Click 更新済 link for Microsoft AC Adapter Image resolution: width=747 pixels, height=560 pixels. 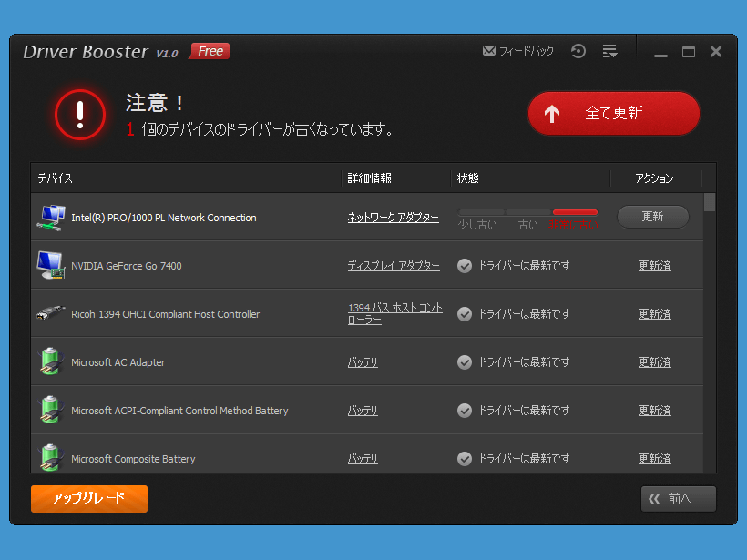655,362
